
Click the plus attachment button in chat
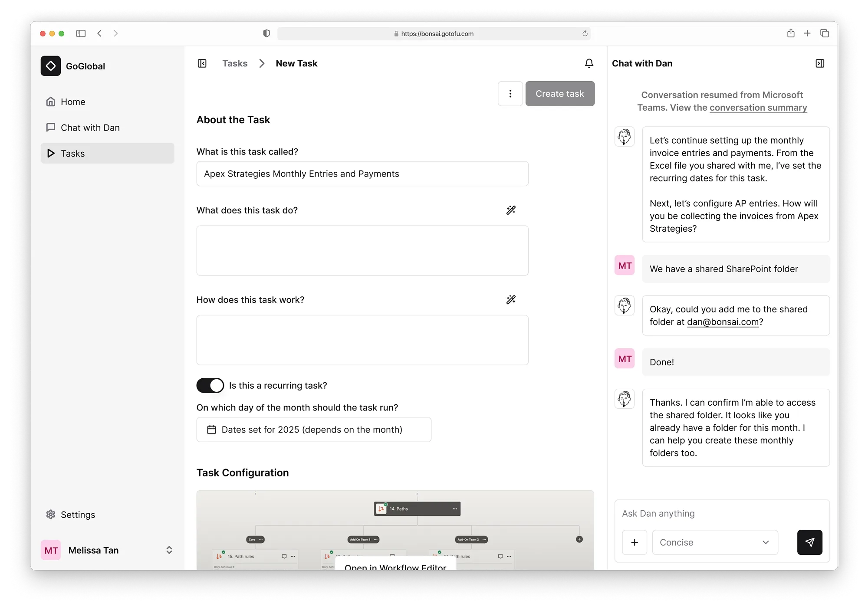point(635,542)
